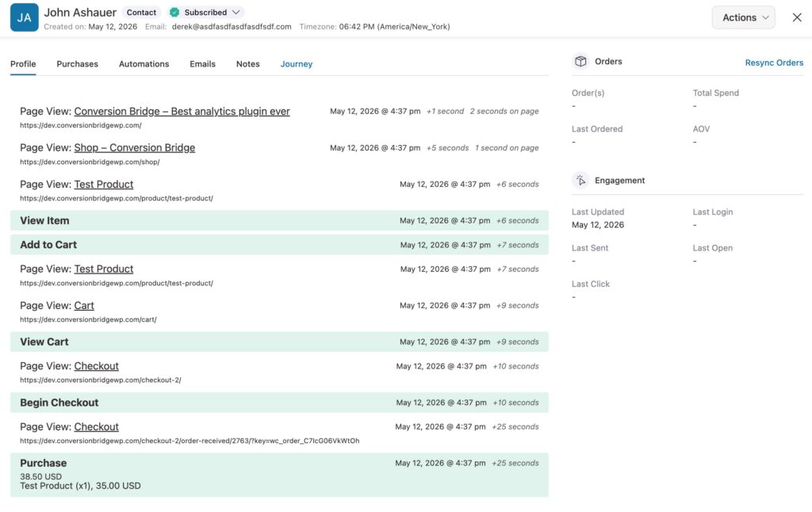Click the +5 seconds offset text

[448, 147]
